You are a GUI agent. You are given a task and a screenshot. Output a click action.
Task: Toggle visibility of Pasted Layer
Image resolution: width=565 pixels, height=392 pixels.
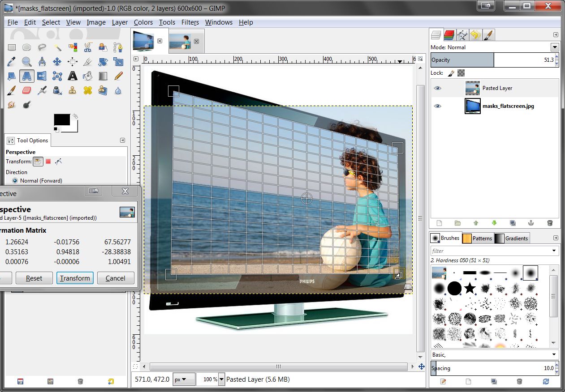pyautogui.click(x=438, y=88)
